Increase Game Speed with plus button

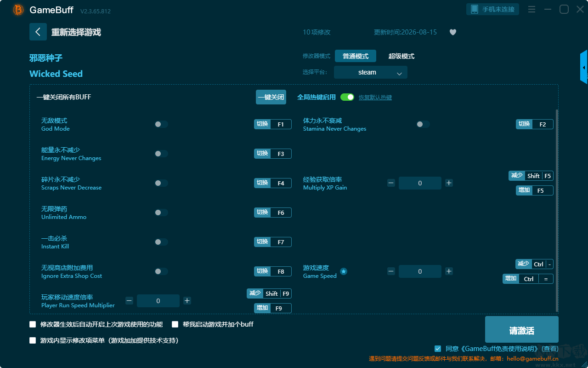(x=449, y=271)
